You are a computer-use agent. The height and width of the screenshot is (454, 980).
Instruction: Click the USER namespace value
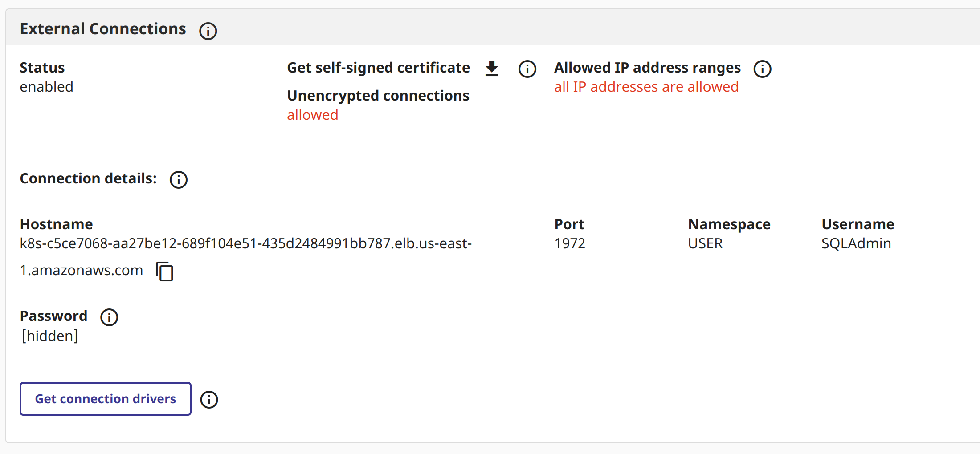pyautogui.click(x=705, y=244)
